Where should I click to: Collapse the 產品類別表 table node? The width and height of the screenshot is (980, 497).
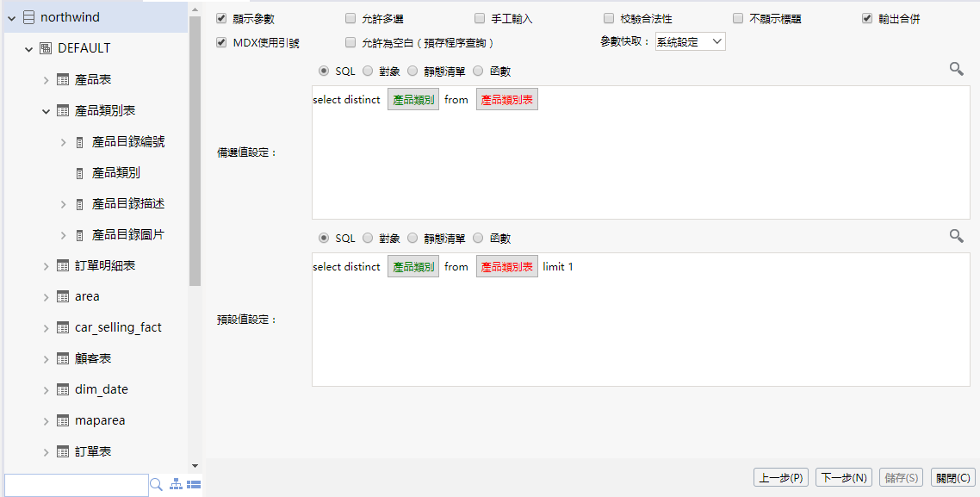(x=46, y=111)
